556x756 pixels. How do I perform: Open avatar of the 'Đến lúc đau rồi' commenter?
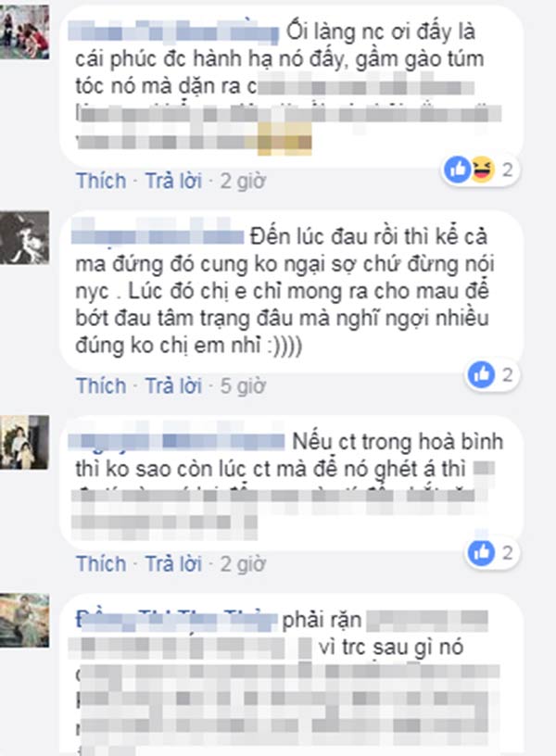[25, 238]
